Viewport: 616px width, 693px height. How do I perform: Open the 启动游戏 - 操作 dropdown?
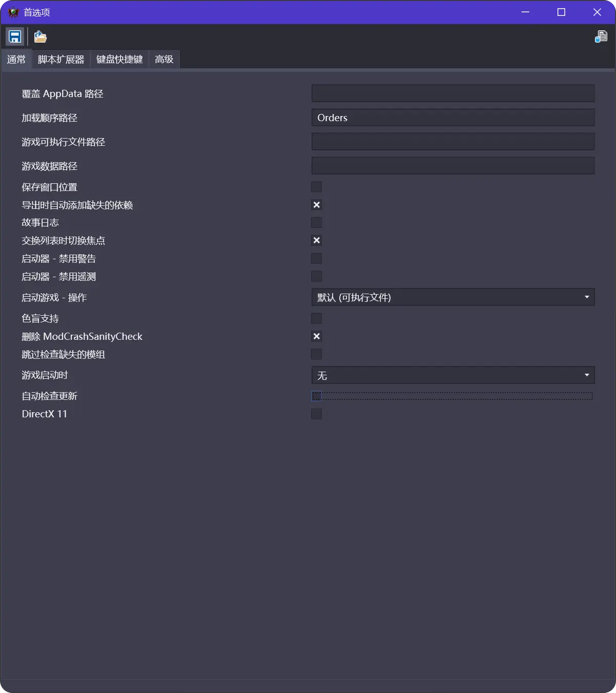[453, 297]
